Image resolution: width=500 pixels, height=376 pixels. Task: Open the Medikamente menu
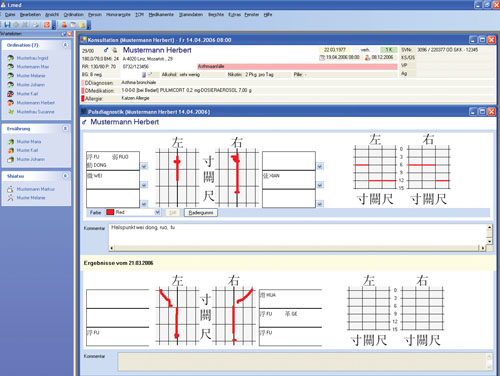pos(161,15)
